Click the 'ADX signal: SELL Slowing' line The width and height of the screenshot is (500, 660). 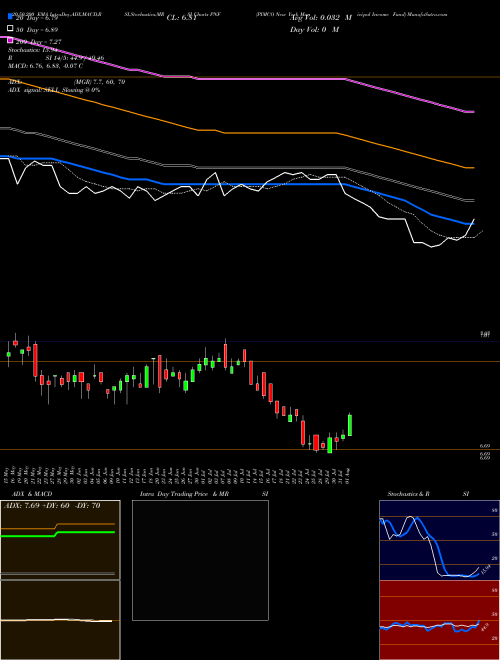pyautogui.click(x=54, y=90)
